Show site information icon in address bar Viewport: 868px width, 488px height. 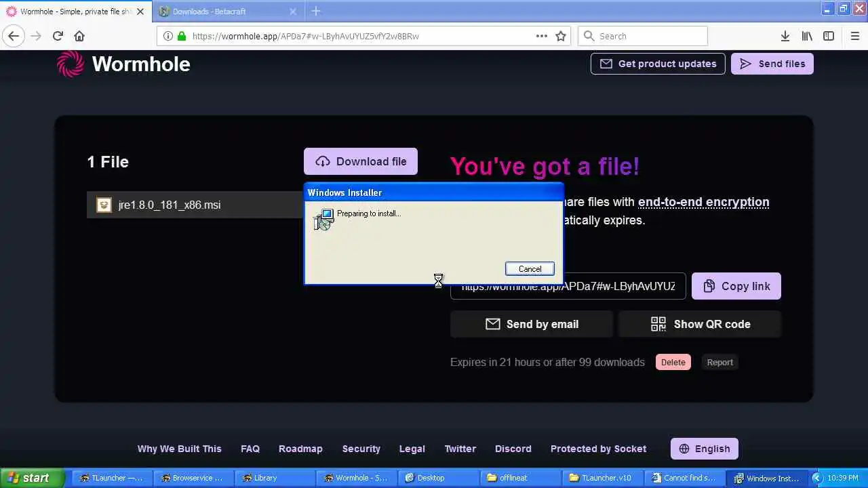coord(167,36)
